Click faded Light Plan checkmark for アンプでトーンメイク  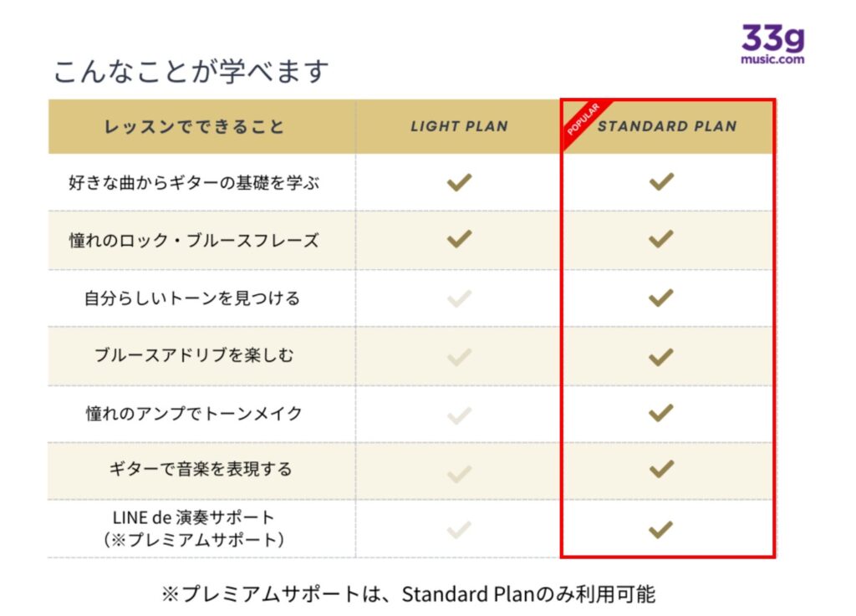[x=459, y=415]
